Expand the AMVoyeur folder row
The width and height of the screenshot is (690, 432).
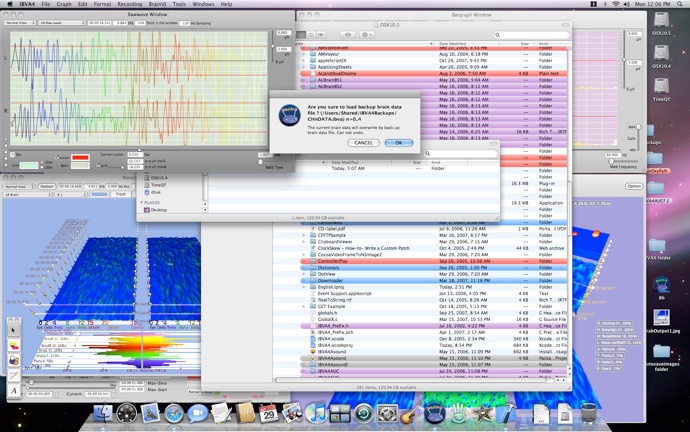pos(304,54)
